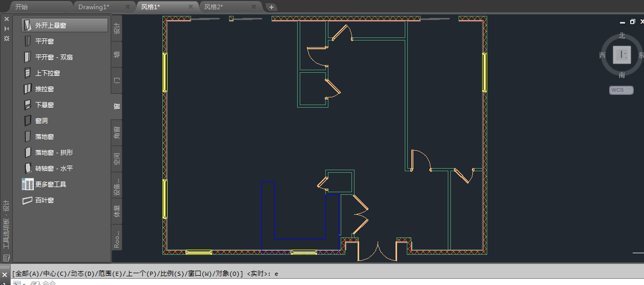Close the 风格1* tab
644x285 pixels.
(x=191, y=7)
